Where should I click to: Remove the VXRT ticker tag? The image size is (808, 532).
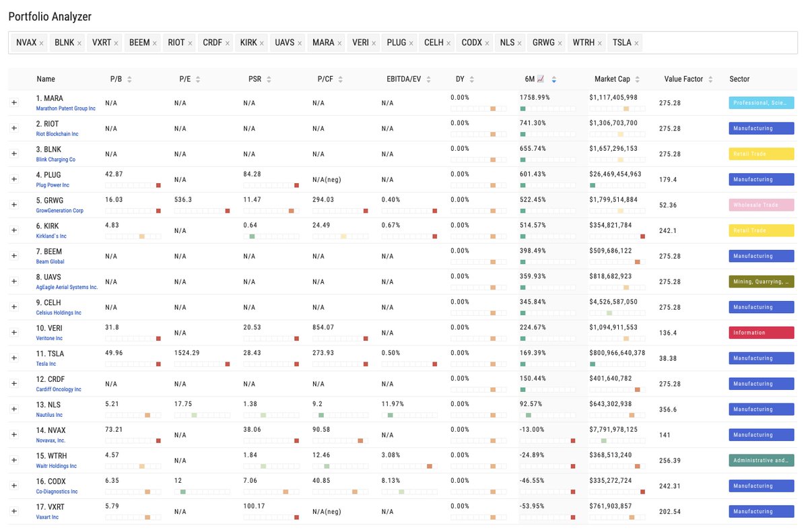click(116, 43)
